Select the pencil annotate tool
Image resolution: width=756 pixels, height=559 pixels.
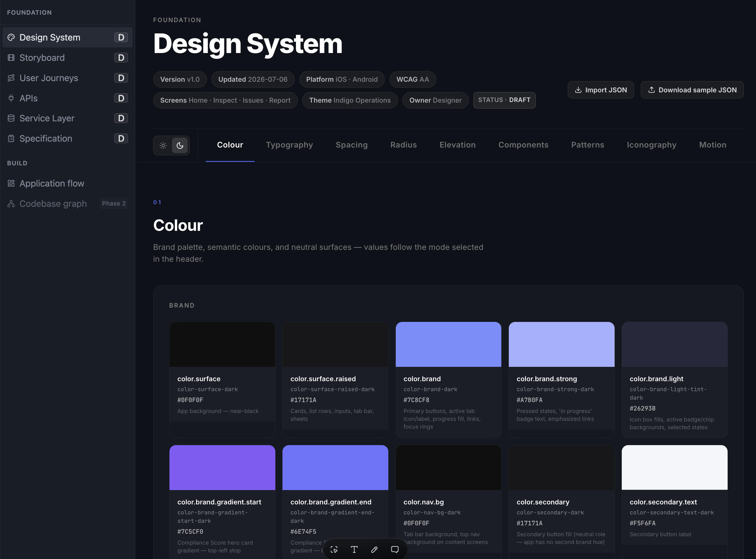[375, 550]
